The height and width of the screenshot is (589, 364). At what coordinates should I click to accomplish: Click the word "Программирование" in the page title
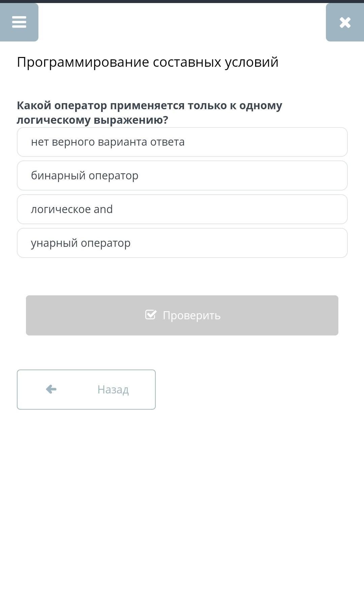(x=83, y=62)
